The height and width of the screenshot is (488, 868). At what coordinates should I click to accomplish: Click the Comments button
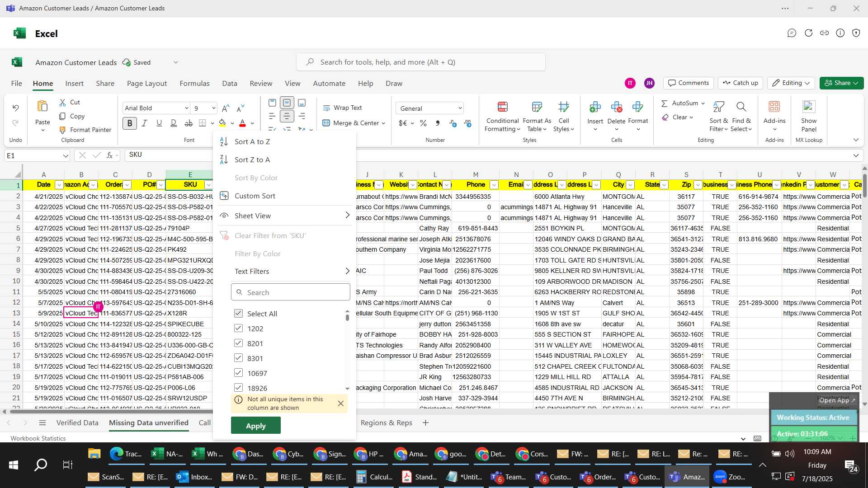[688, 83]
